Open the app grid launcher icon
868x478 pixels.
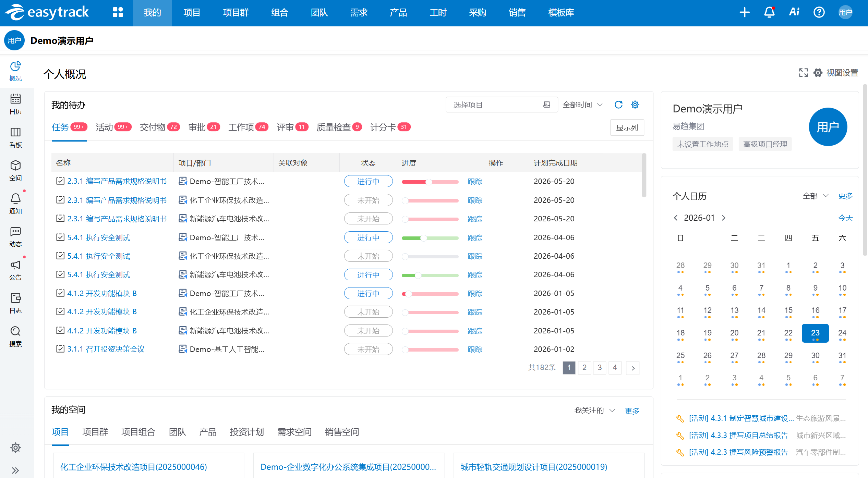point(118,12)
